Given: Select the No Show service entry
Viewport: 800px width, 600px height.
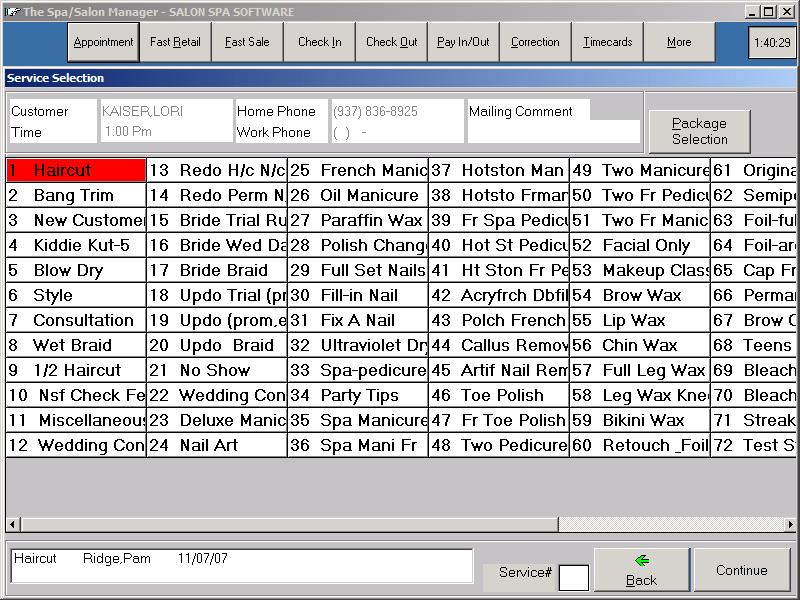Looking at the screenshot, I should click(x=217, y=371).
